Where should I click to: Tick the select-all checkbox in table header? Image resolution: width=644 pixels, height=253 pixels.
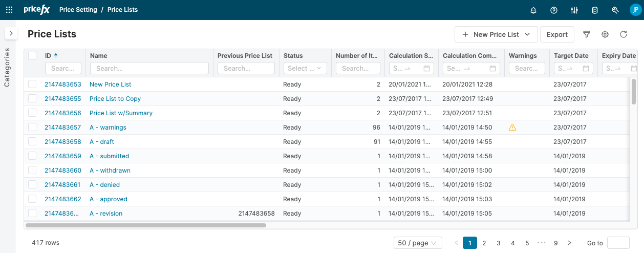(x=32, y=56)
